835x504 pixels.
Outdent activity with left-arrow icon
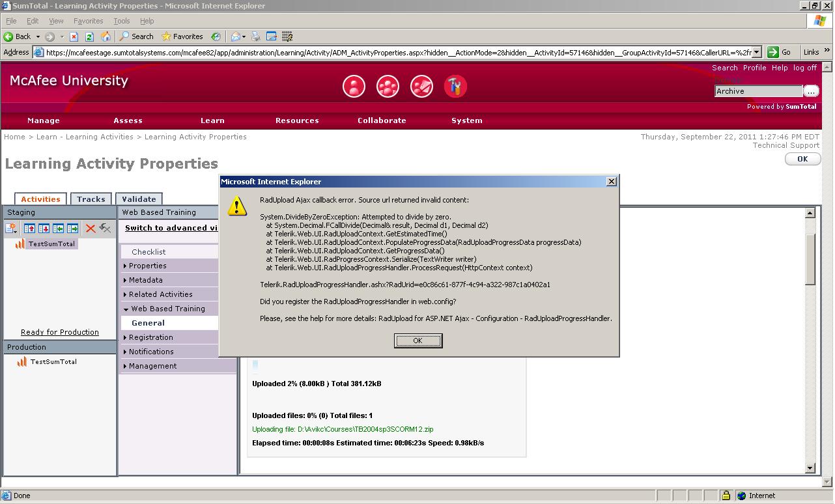(58, 228)
